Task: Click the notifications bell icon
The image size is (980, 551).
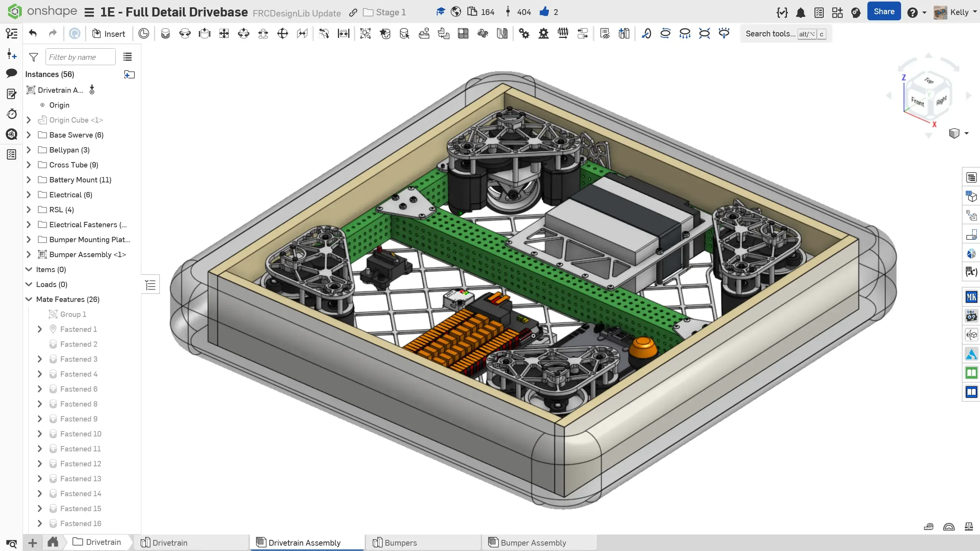Action: point(800,13)
